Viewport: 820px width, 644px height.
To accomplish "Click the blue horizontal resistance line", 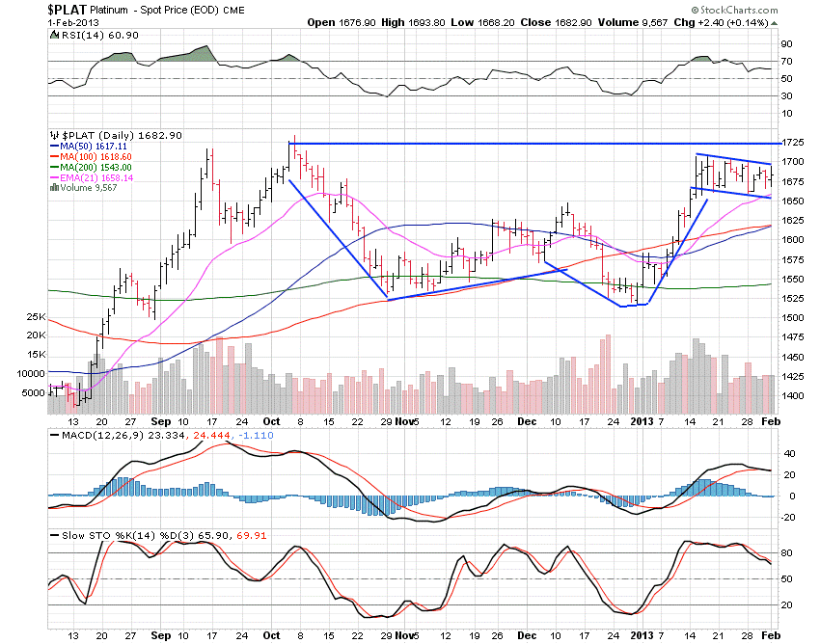I will [x=531, y=144].
